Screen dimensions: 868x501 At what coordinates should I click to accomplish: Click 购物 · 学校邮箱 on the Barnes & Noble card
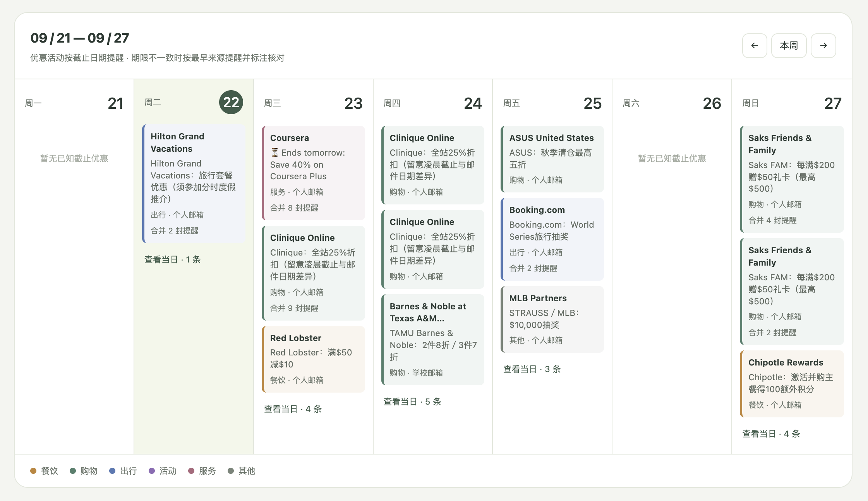click(x=417, y=373)
